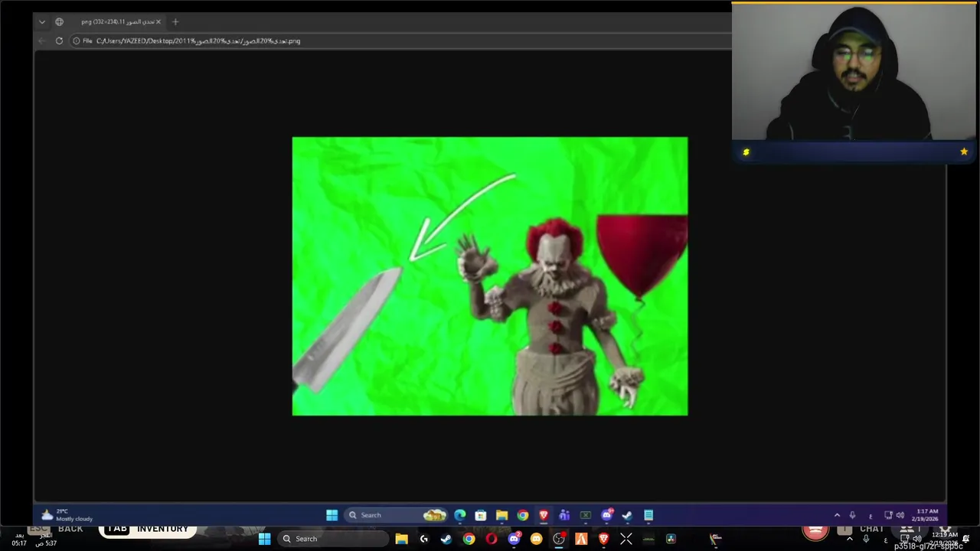Open volume control on inner taskbar
Screen dimensions: 980x551
(900, 515)
